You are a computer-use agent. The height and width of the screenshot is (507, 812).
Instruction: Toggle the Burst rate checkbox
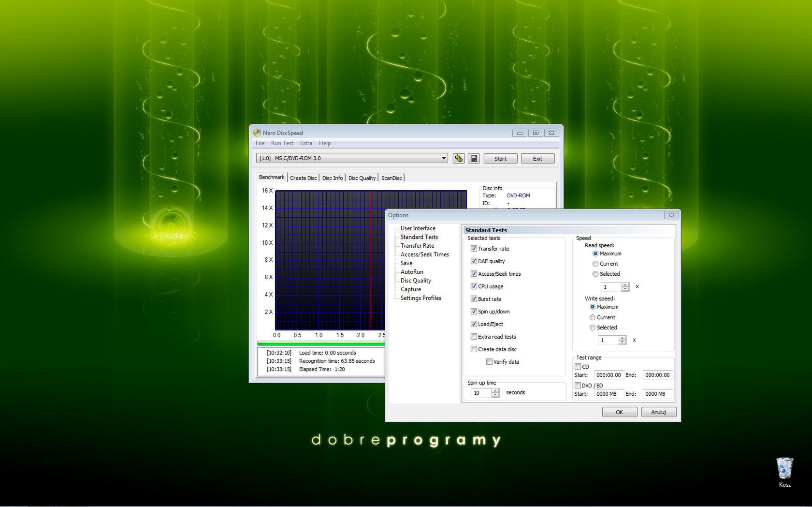474,298
